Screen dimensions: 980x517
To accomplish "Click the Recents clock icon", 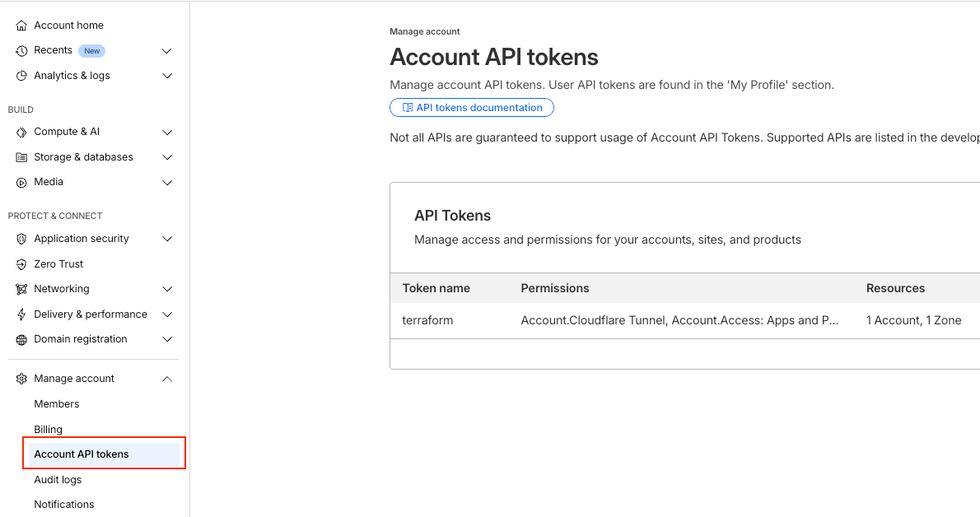I will pos(21,51).
